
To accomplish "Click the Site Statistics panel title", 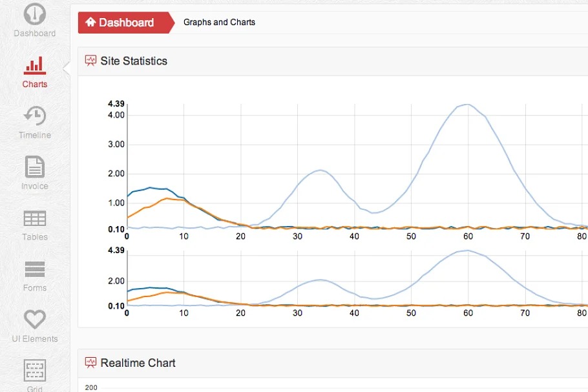I will point(134,61).
